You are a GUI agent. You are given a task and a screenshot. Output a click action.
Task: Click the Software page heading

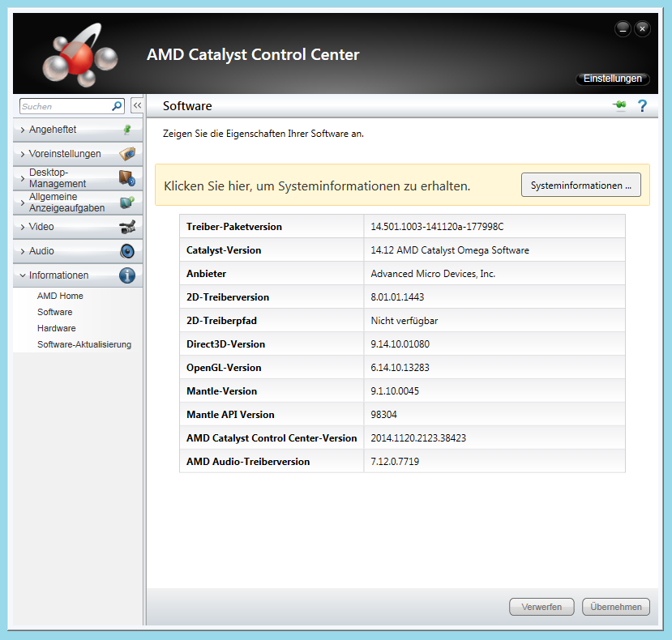[187, 106]
